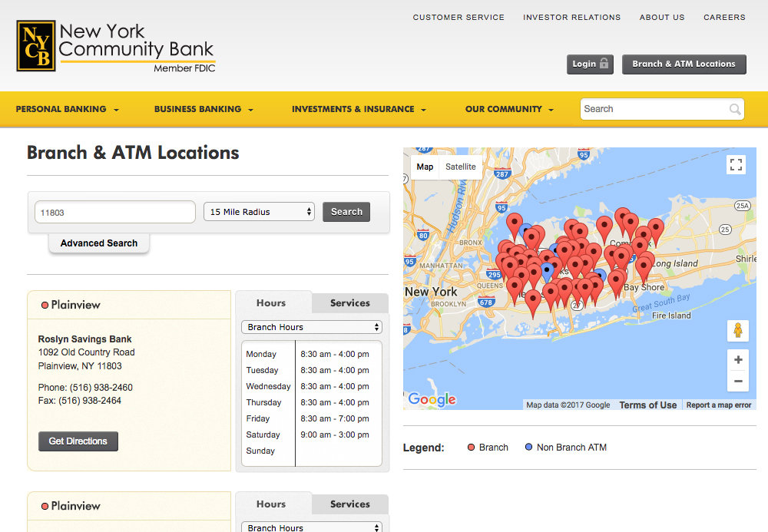768x532 pixels.
Task: Expand the Our Community menu
Action: point(509,109)
